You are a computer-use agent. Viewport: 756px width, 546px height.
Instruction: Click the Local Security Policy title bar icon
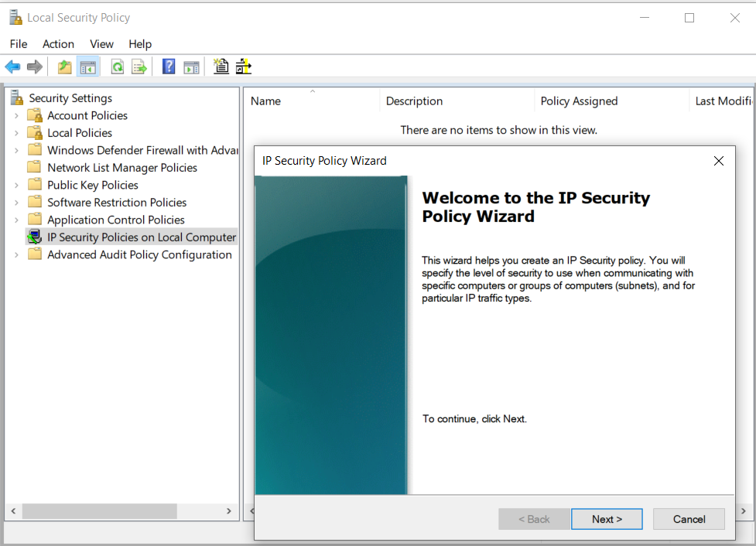[15, 17]
